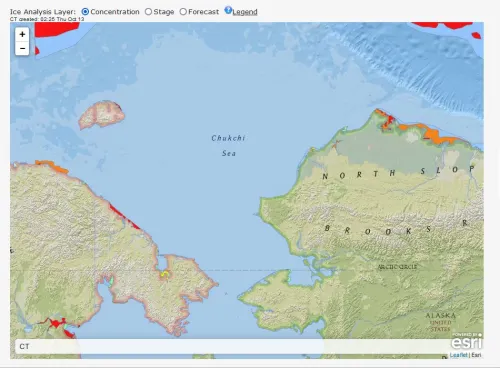The width and height of the screenshot is (500, 368).
Task: Open the Legend link
Action: click(x=245, y=12)
